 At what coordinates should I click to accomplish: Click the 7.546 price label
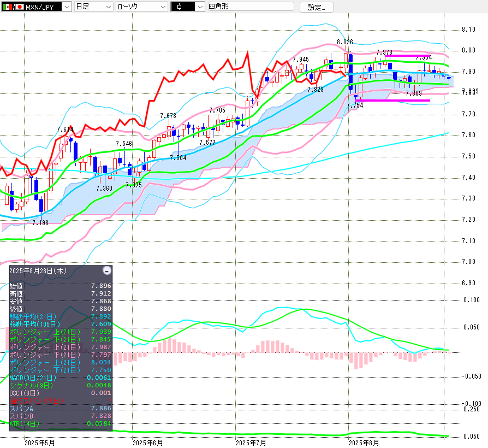[124, 143]
